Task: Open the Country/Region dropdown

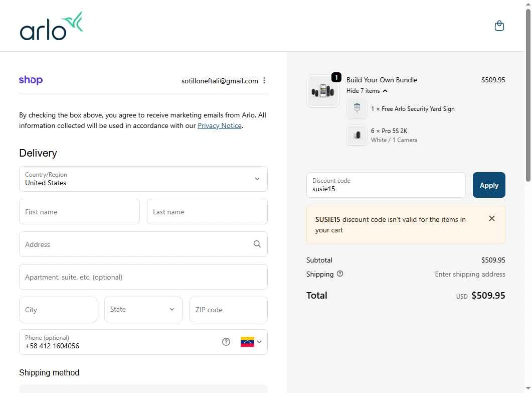Action: [143, 179]
